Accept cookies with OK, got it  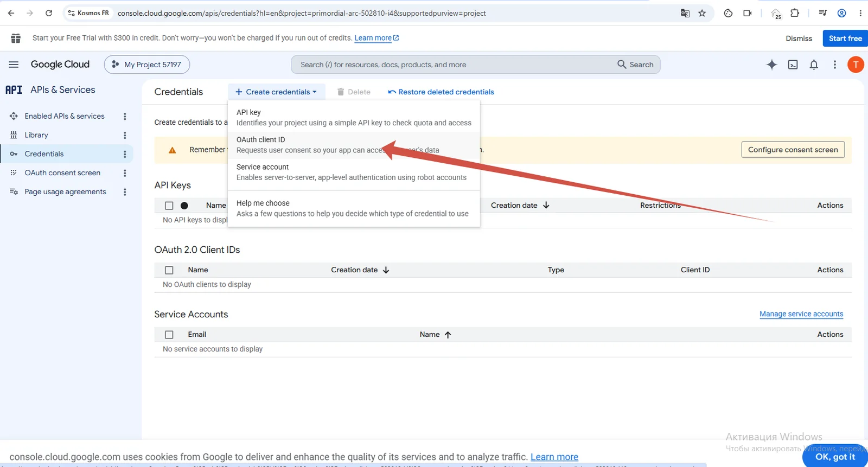(x=835, y=457)
